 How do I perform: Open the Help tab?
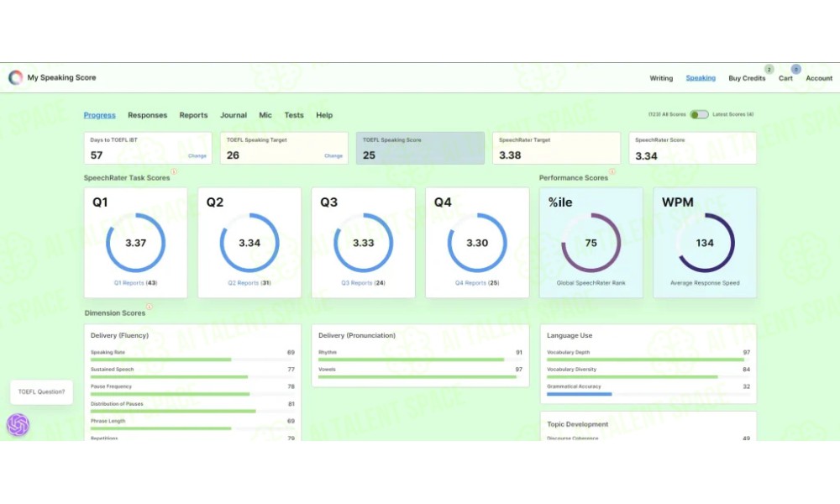(324, 115)
